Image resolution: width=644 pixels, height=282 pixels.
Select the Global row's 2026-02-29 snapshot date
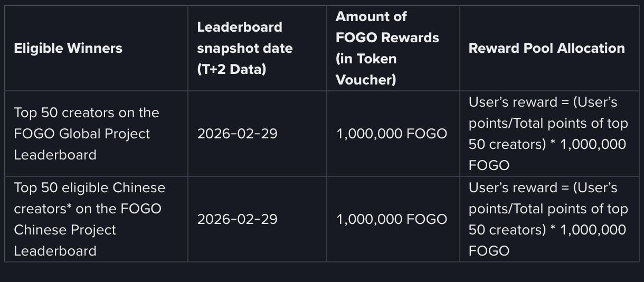237,134
